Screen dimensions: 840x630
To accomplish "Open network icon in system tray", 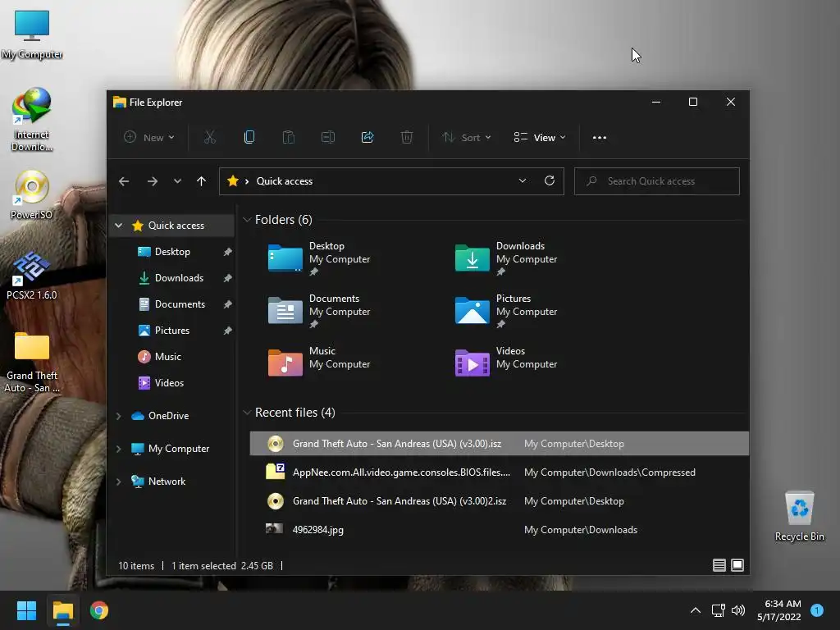I will 718,610.
